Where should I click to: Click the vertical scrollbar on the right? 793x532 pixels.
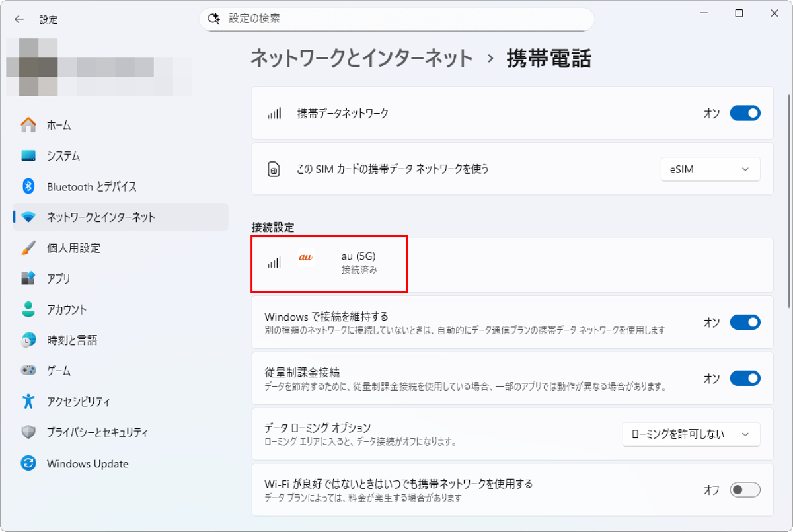click(788, 202)
